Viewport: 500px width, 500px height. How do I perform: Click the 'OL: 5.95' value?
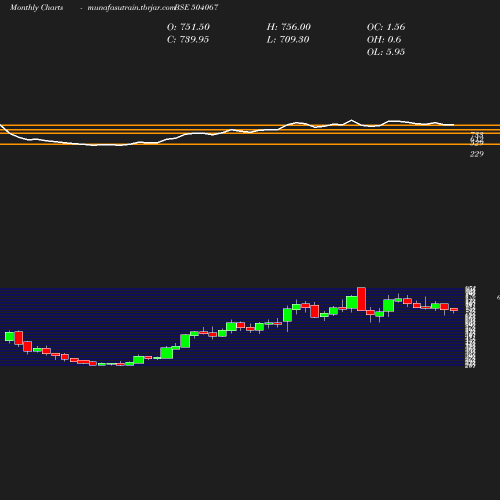coord(386,52)
